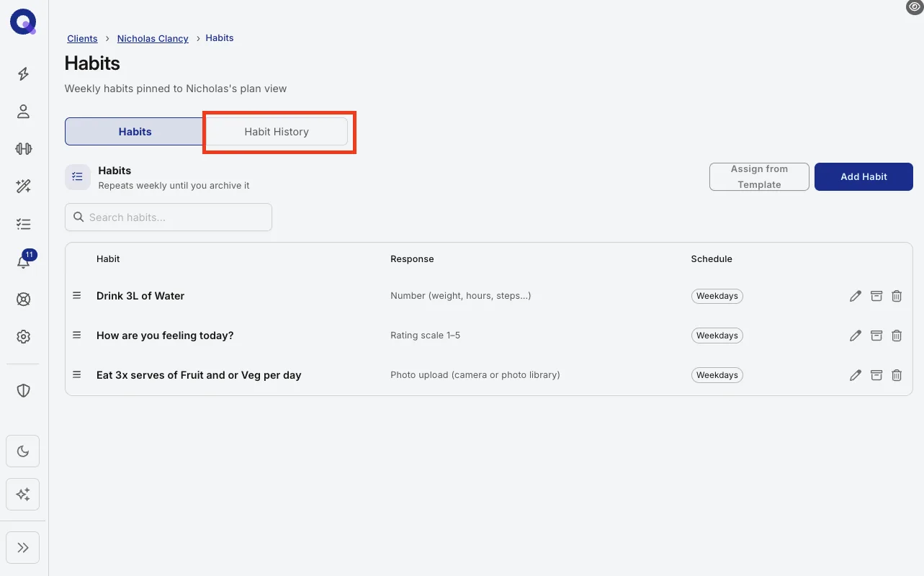
Task: Grab the drag handle for How are you feeling today
Action: pos(77,335)
